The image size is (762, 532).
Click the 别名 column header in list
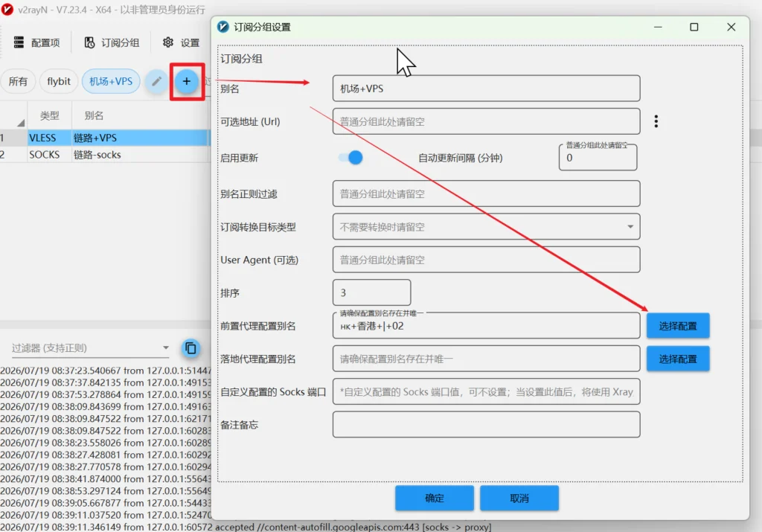[x=94, y=115]
